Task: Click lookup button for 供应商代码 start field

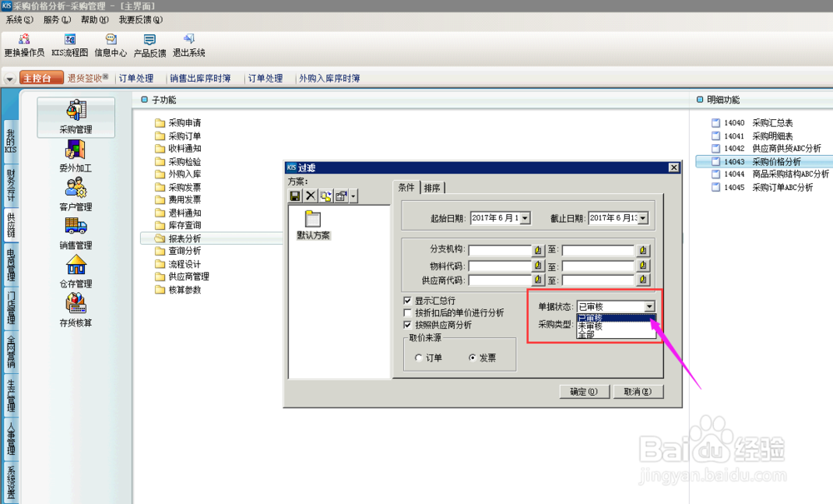Action: coord(537,279)
